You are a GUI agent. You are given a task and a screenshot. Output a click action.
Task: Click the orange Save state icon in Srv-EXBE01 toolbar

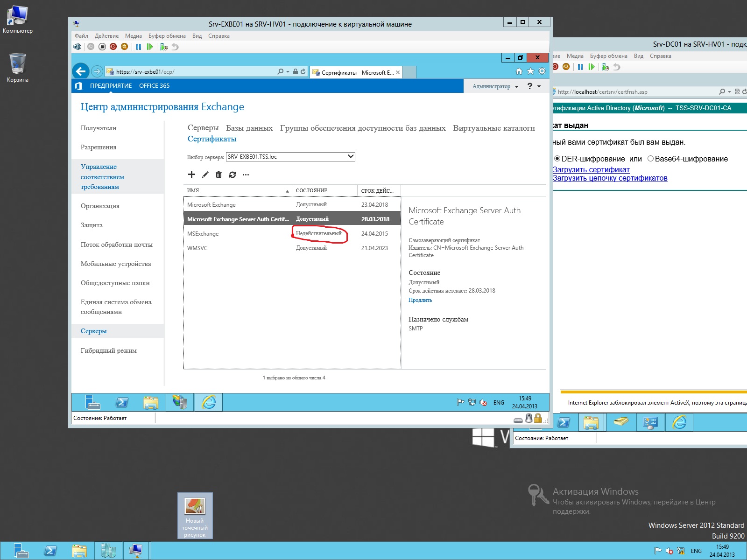[124, 47]
